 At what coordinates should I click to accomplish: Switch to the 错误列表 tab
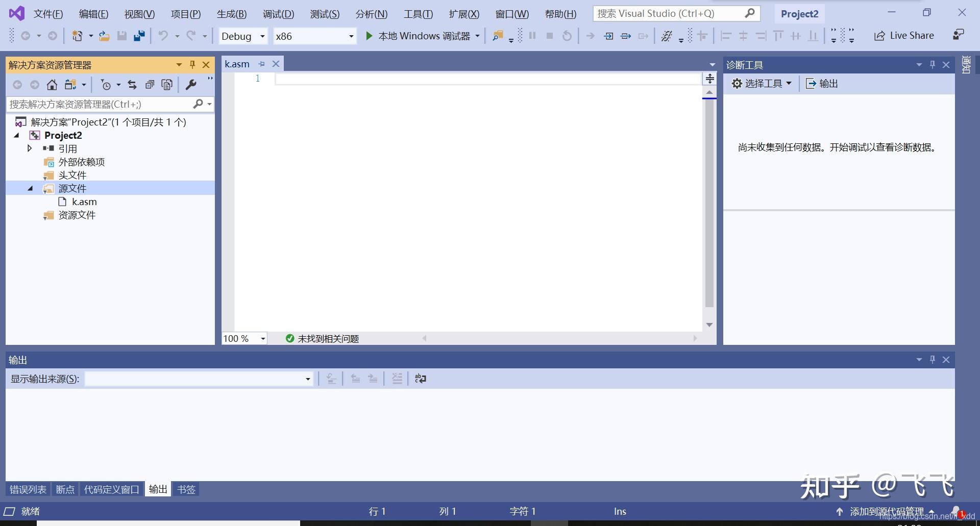coord(27,489)
